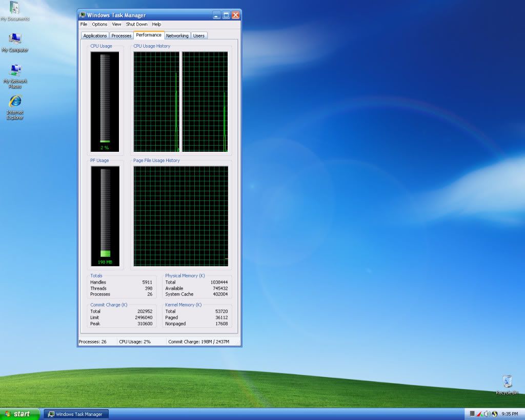Click "Commit Charge: 198M / 2437M" status text

click(x=198, y=342)
